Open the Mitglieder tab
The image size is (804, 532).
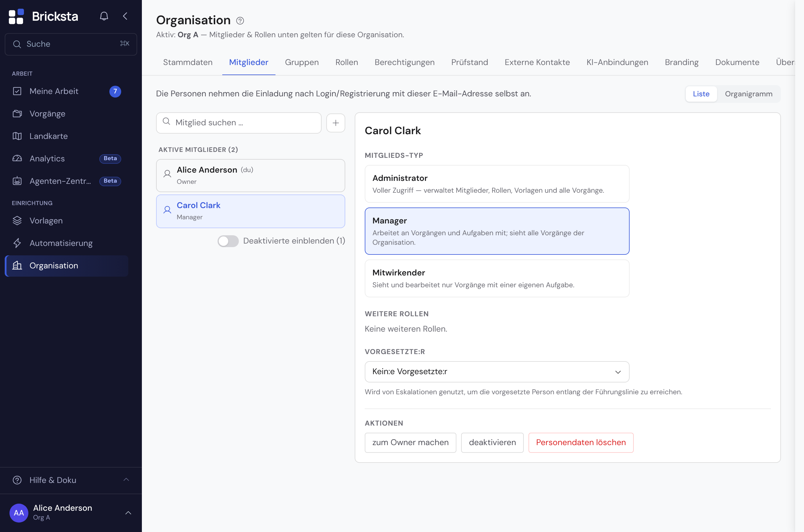click(x=248, y=62)
